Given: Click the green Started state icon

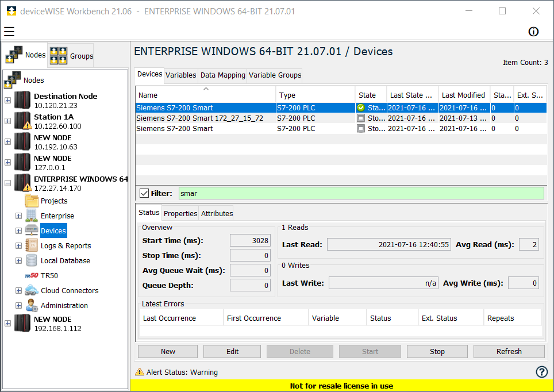Looking at the screenshot, I should pos(361,108).
